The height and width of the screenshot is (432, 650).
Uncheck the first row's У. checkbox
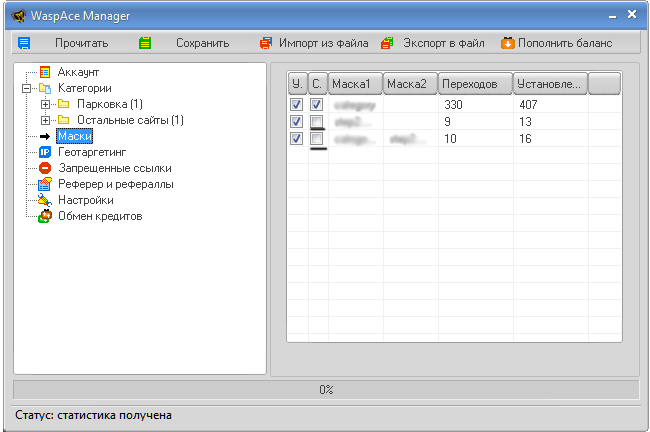pyautogui.click(x=297, y=105)
